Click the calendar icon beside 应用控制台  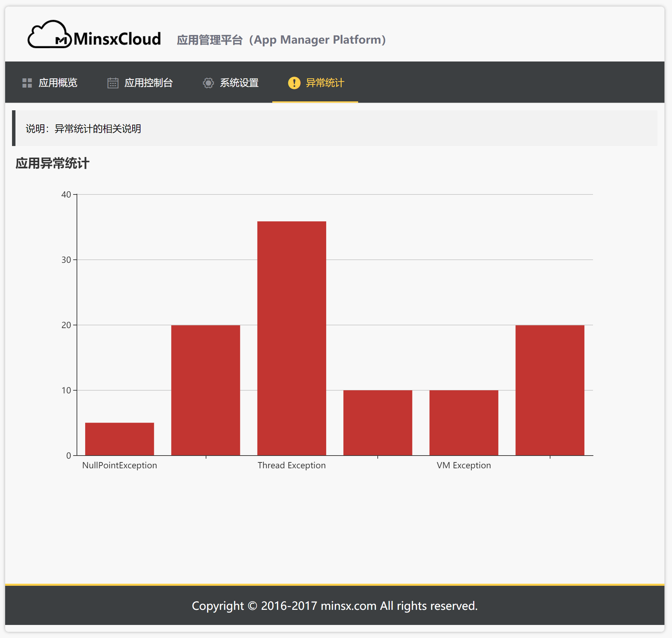click(x=113, y=83)
